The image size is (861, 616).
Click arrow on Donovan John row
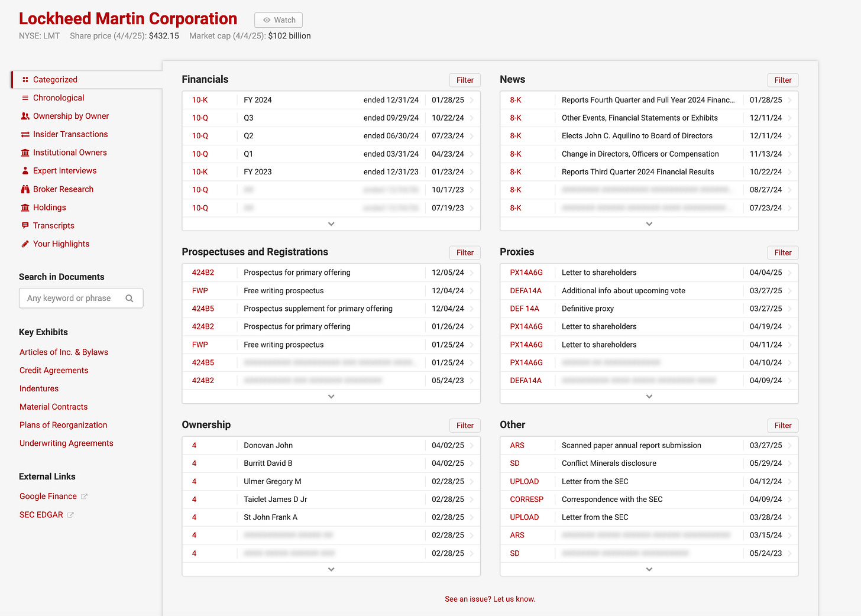pyautogui.click(x=472, y=446)
